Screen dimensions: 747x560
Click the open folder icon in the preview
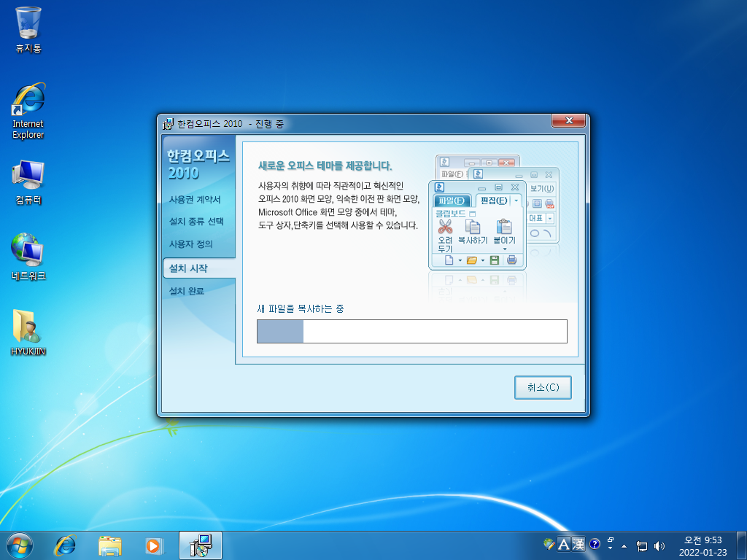(x=472, y=260)
